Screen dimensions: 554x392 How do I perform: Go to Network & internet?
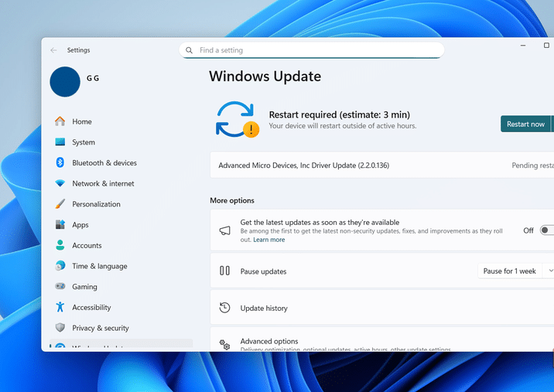(x=121, y=183)
